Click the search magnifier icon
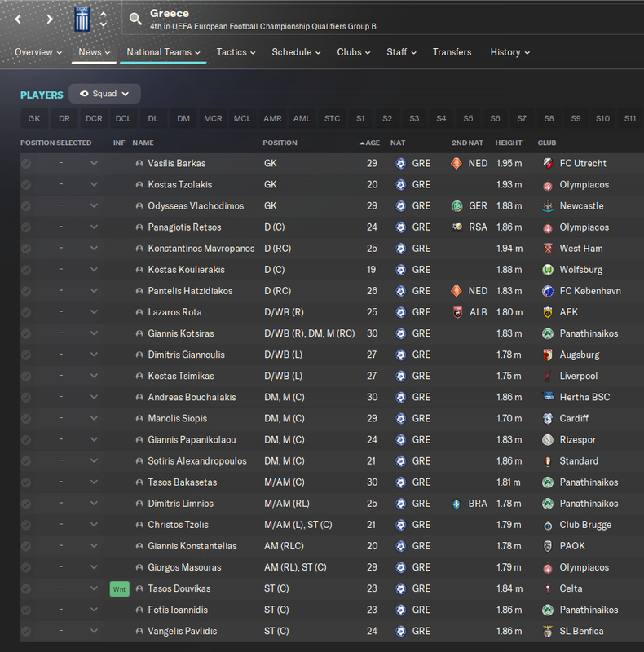644x652 pixels. (135, 19)
